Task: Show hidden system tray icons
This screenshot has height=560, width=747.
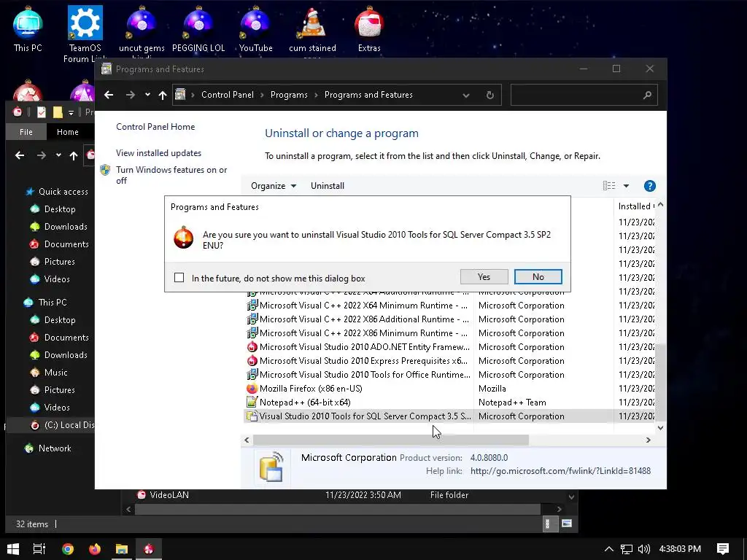Action: (609, 548)
